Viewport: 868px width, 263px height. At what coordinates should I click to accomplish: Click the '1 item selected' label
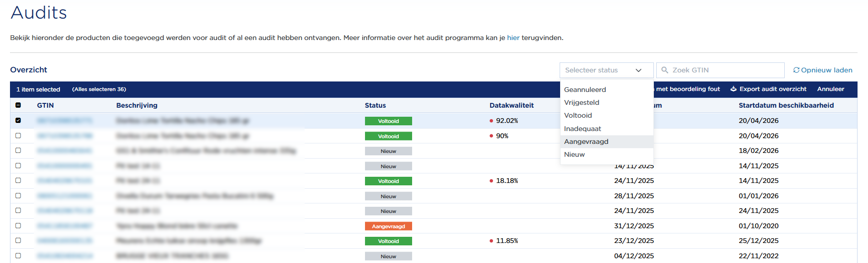(38, 89)
